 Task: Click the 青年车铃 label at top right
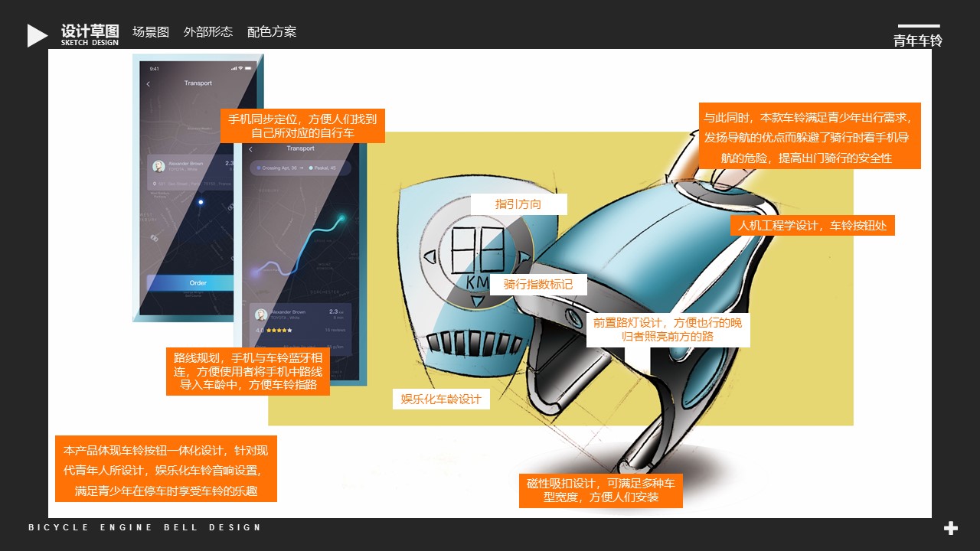click(918, 41)
